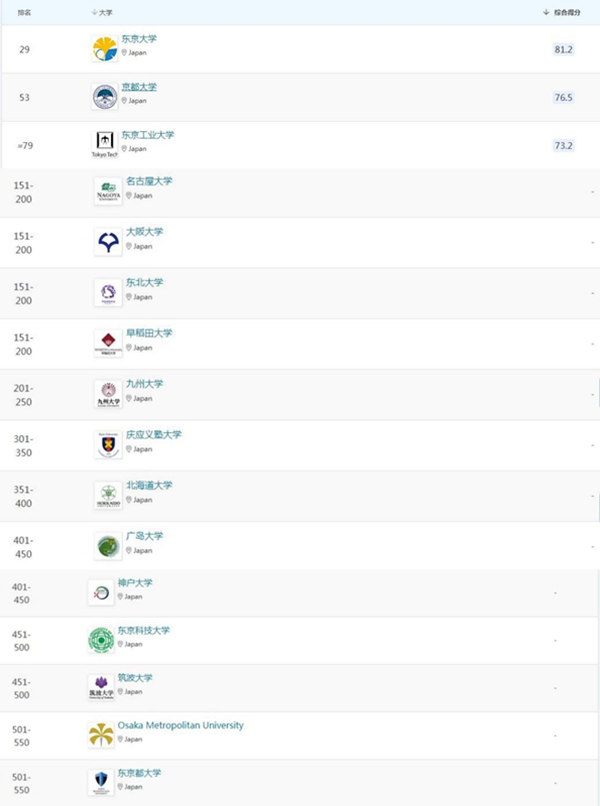Click the University of Tokyo logo

[105, 49]
